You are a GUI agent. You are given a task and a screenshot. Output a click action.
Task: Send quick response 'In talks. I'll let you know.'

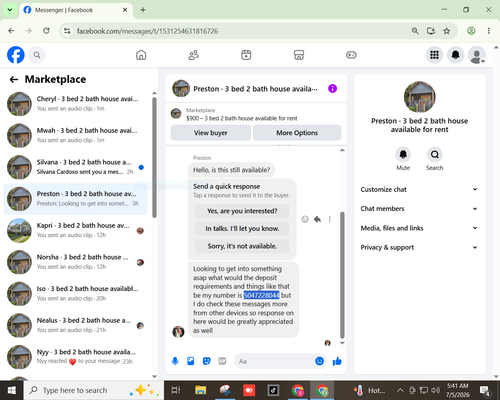[242, 229]
